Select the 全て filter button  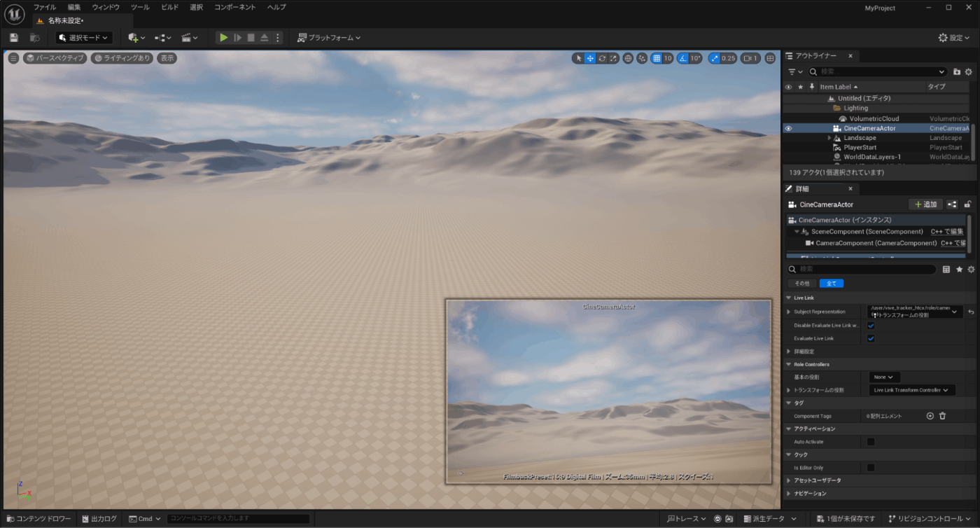[x=832, y=284]
